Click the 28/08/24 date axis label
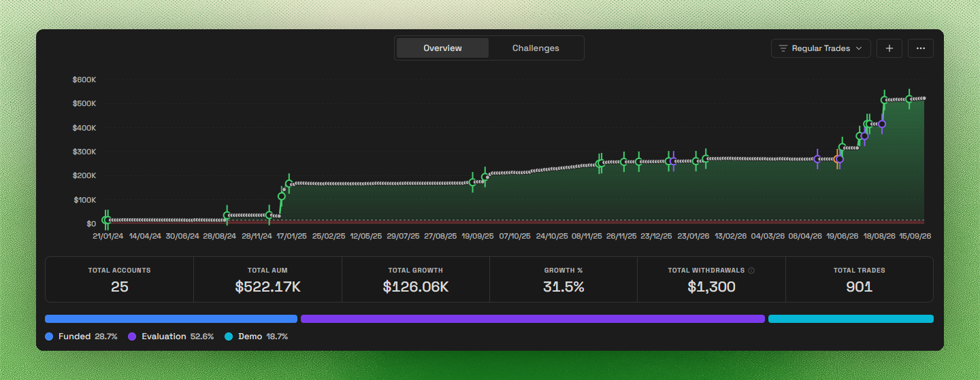980x380 pixels. pos(220,237)
